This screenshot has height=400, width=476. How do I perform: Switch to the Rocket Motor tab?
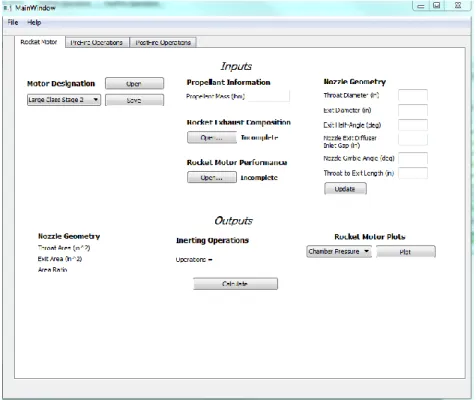click(x=39, y=42)
